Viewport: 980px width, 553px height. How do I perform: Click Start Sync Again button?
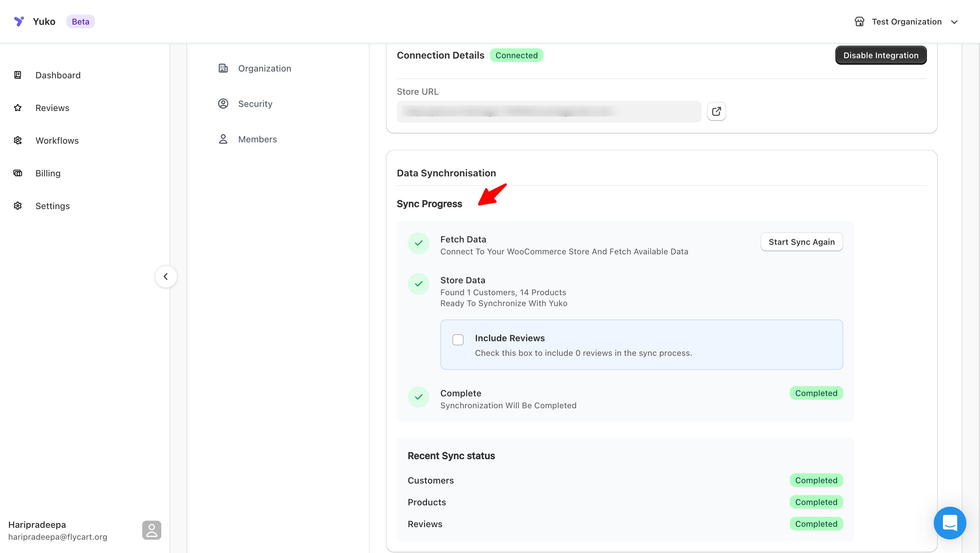pyautogui.click(x=801, y=242)
